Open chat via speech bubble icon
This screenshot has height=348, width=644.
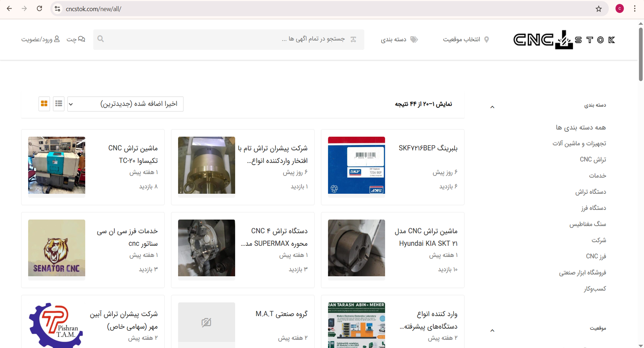point(82,39)
